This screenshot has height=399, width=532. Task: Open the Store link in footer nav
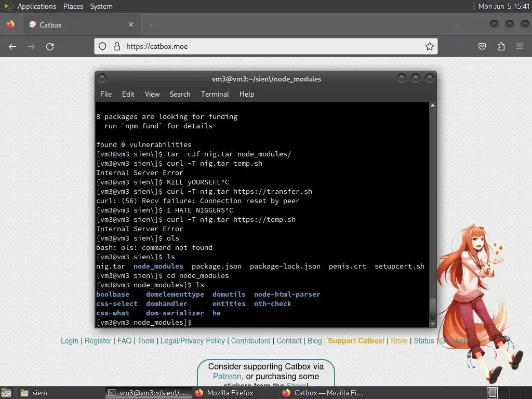click(399, 341)
